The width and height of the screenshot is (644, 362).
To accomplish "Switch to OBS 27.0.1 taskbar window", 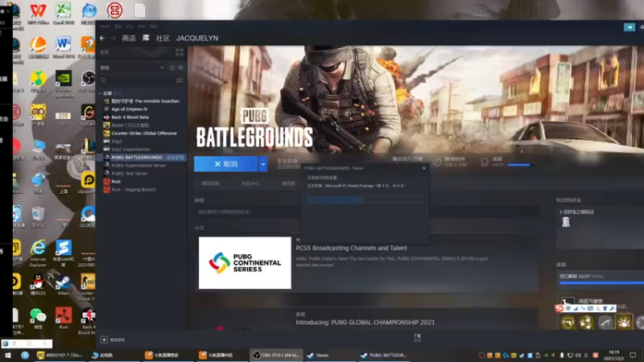I will (275, 355).
